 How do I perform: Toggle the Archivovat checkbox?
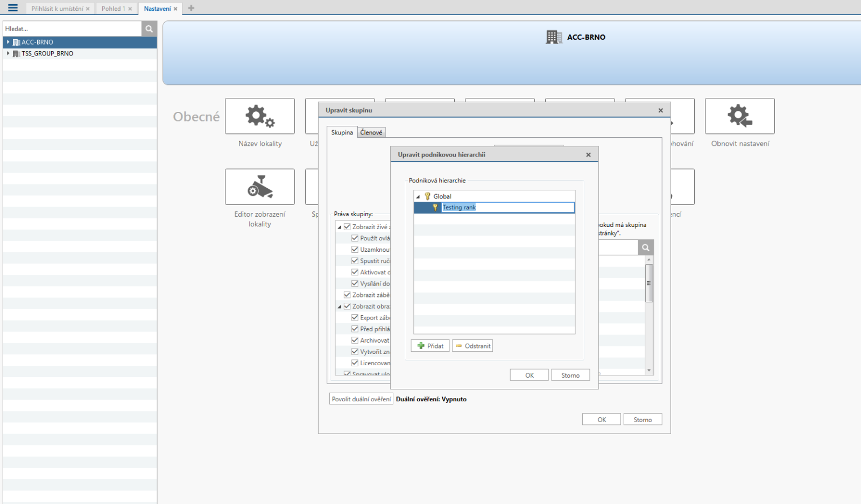click(355, 340)
